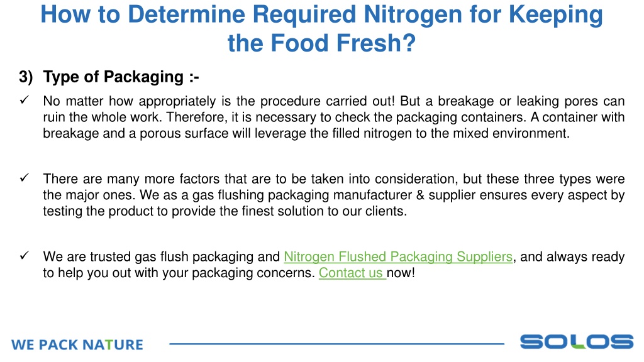This screenshot has height=362, width=644.
Task: Click the paragraph about breakage or leaking pores
Action: click(x=333, y=118)
